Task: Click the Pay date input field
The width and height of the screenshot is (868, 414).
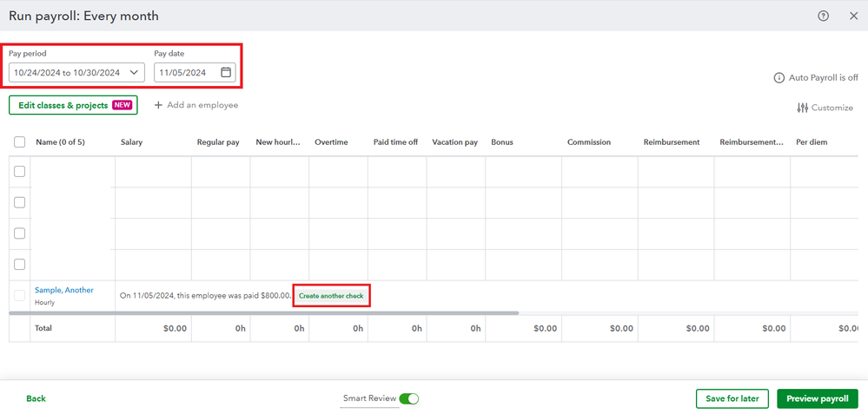Action: (x=195, y=72)
